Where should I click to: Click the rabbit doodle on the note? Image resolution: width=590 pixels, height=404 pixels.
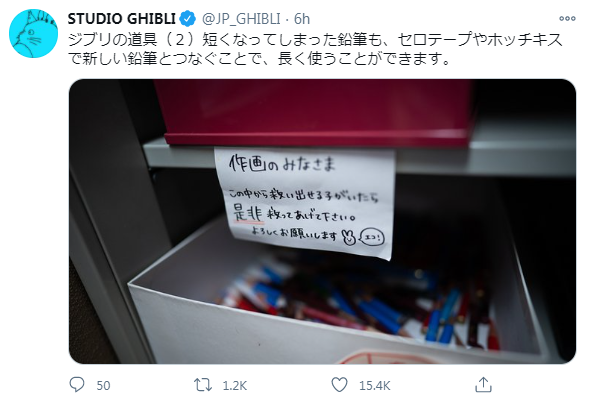[x=348, y=237]
